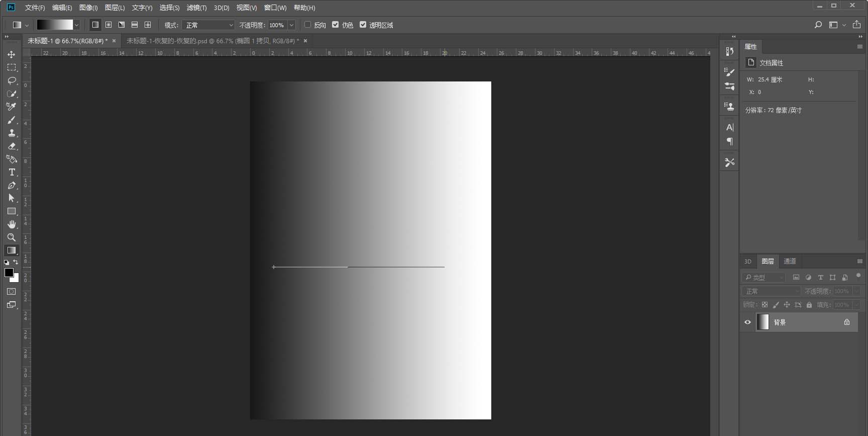
Task: Click the share button in options bar
Action: [857, 25]
